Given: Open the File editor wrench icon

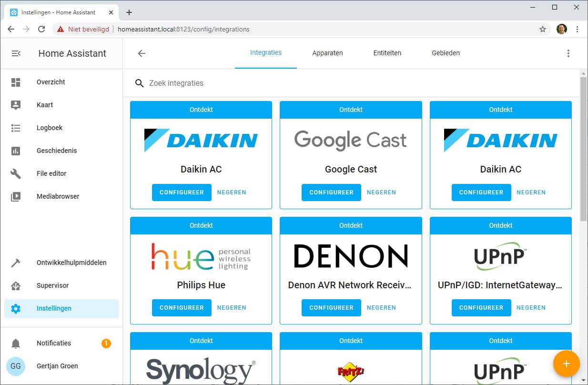Looking at the screenshot, I should pos(16,173).
